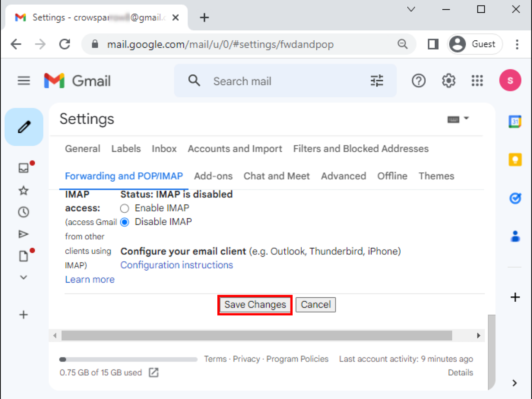Expand More labels chevron in sidebar
The image size is (532, 399).
click(x=24, y=277)
